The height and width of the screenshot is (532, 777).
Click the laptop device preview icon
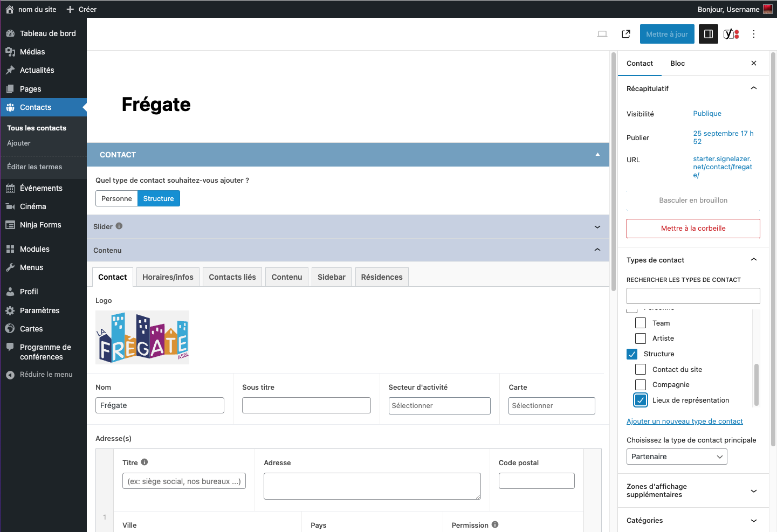[602, 34]
